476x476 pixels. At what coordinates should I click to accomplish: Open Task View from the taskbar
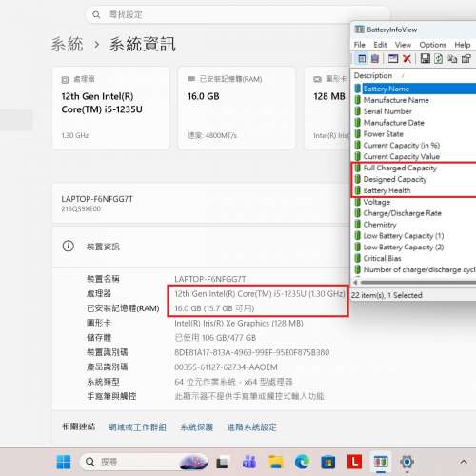[x=222, y=463]
